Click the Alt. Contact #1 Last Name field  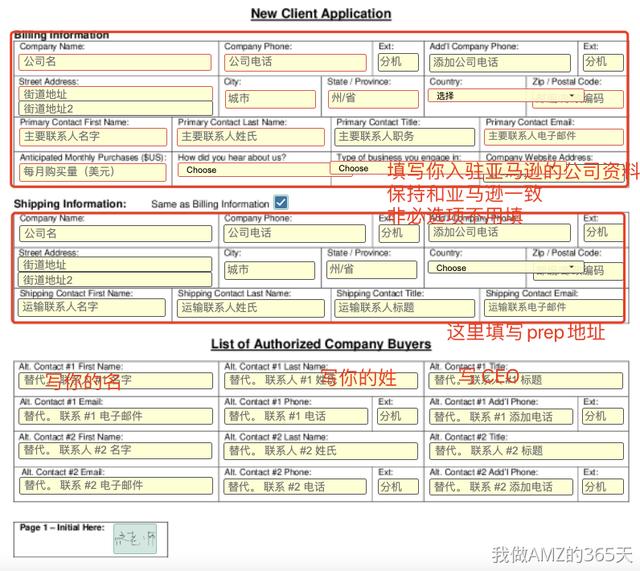pyautogui.click(x=321, y=380)
